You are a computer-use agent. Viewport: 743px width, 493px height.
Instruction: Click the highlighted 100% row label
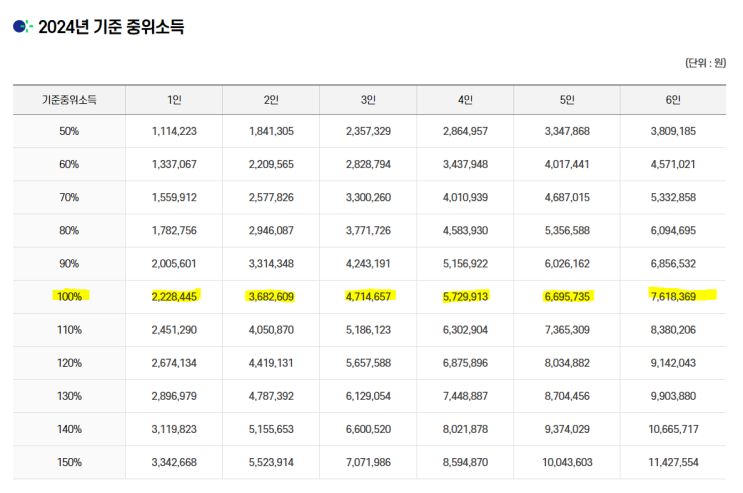pyautogui.click(x=70, y=297)
